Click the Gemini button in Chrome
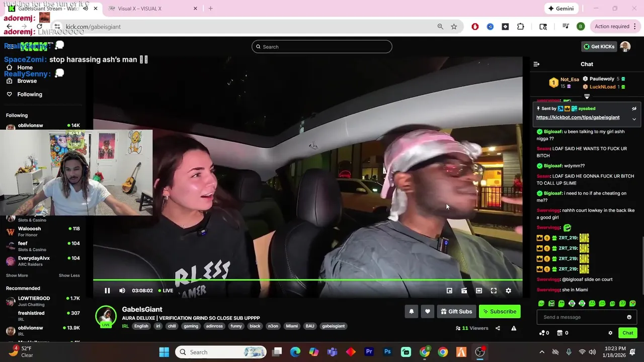644x362 pixels. [x=560, y=9]
